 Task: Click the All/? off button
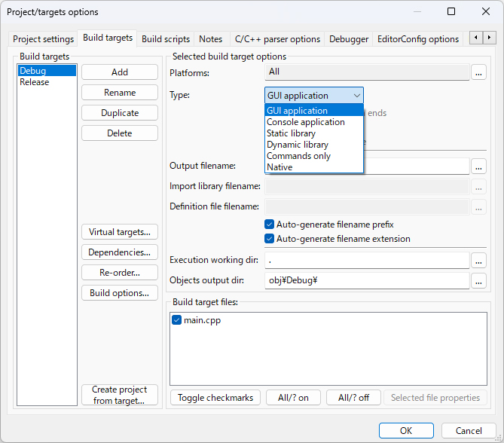pos(353,398)
